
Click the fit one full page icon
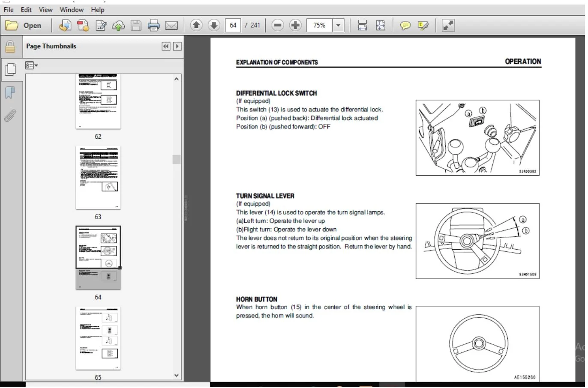pyautogui.click(x=381, y=26)
